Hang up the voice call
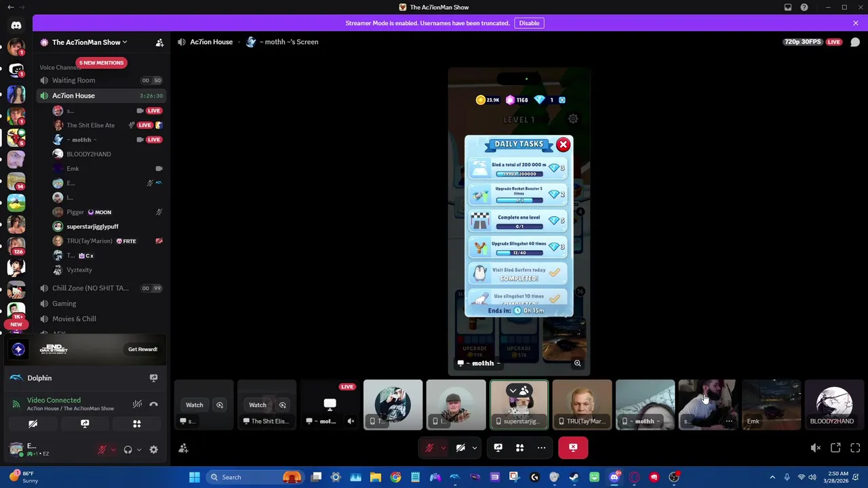The height and width of the screenshot is (488, 868). [x=153, y=404]
